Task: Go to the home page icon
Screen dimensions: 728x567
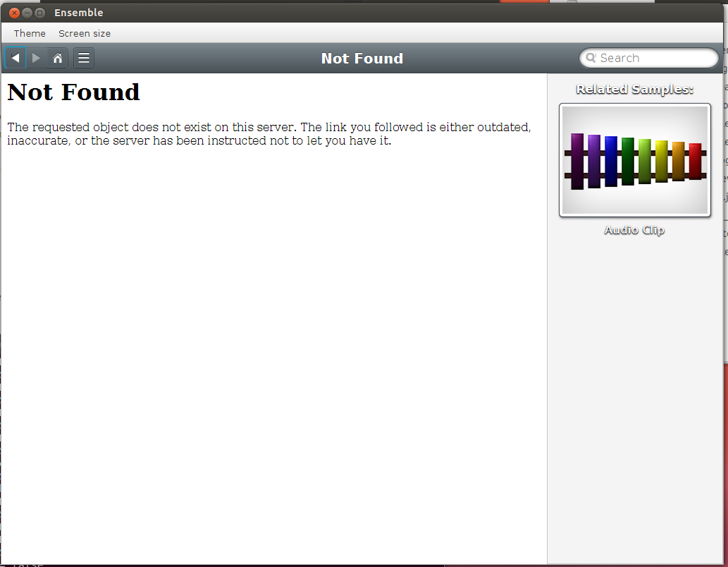Action: point(58,58)
